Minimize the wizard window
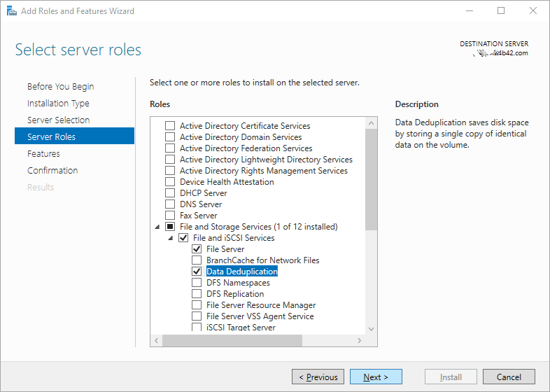 (470, 11)
